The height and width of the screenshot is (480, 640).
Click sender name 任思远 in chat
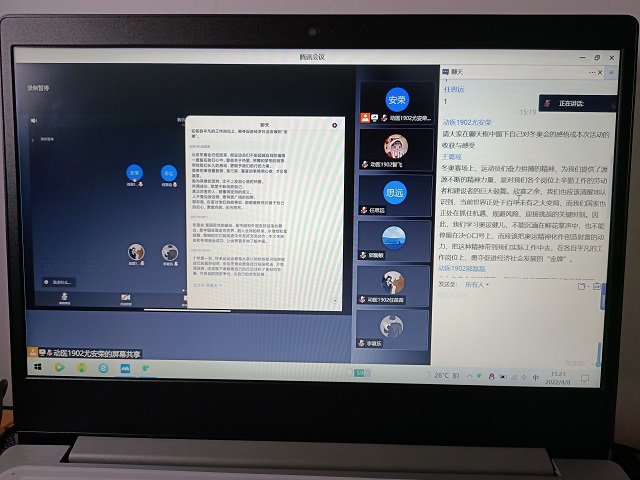click(454, 86)
